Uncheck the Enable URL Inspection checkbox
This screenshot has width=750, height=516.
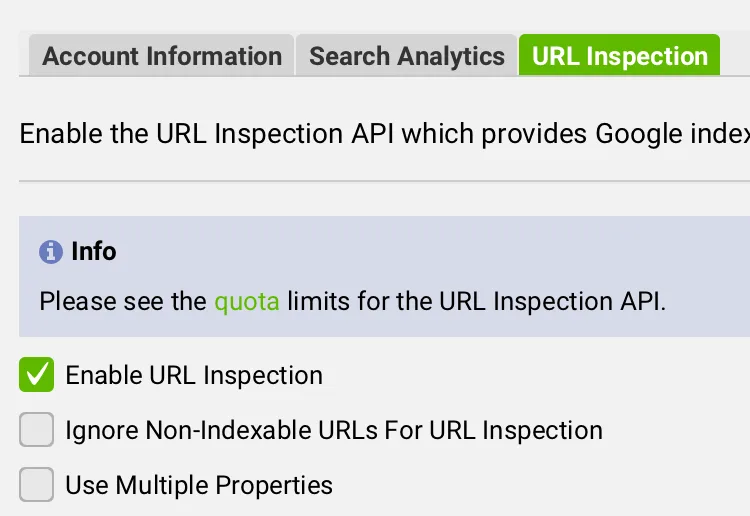[37, 375]
